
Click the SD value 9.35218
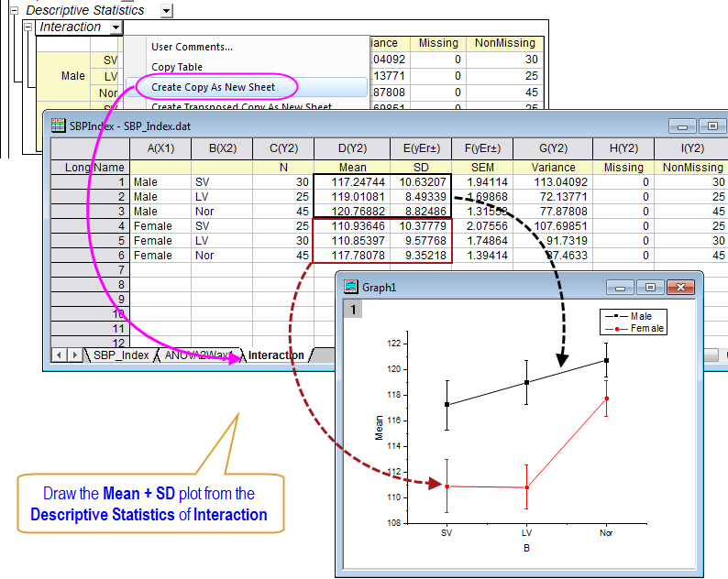tap(421, 256)
